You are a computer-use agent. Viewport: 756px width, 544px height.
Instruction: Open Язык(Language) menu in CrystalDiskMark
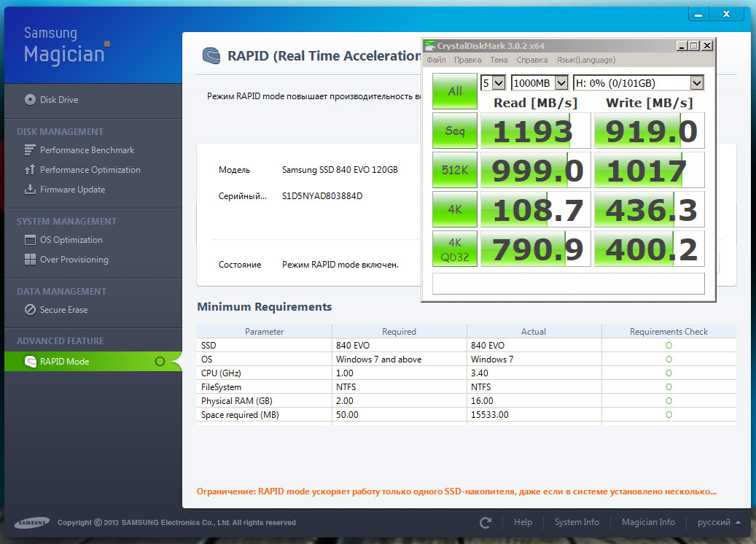click(x=586, y=60)
